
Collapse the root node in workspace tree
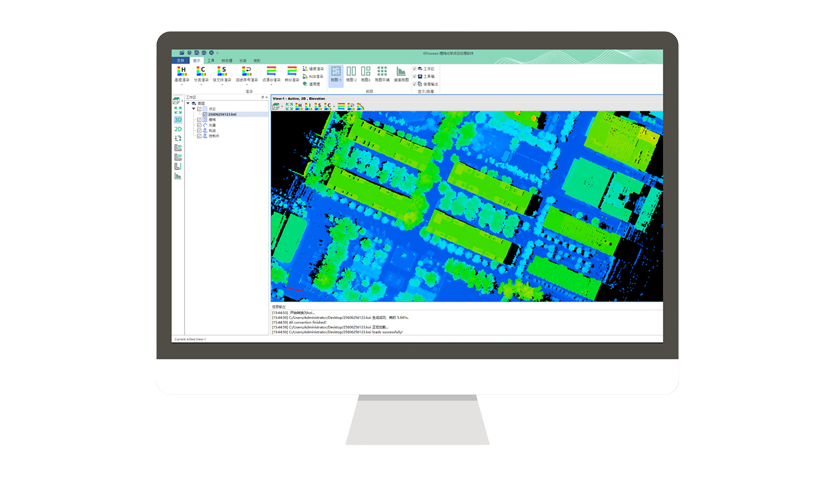click(186, 103)
